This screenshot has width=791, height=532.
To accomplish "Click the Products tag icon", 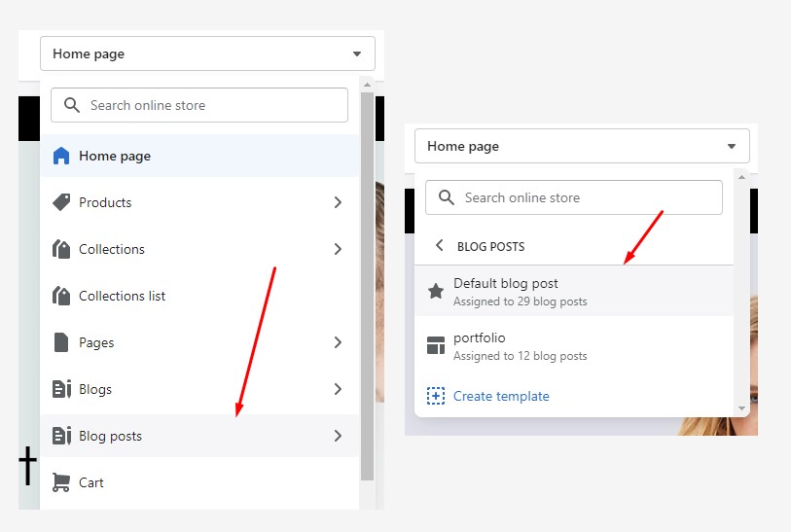I will [61, 202].
